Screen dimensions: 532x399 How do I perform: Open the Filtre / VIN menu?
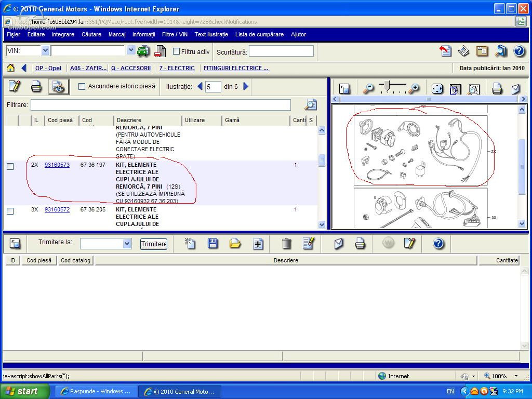tap(175, 34)
